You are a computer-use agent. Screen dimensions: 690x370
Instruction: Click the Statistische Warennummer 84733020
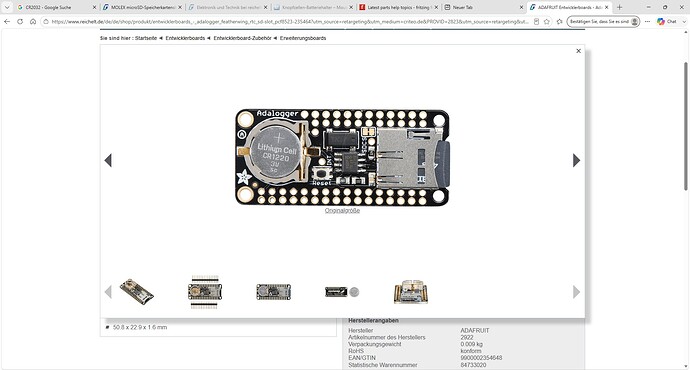473,365
